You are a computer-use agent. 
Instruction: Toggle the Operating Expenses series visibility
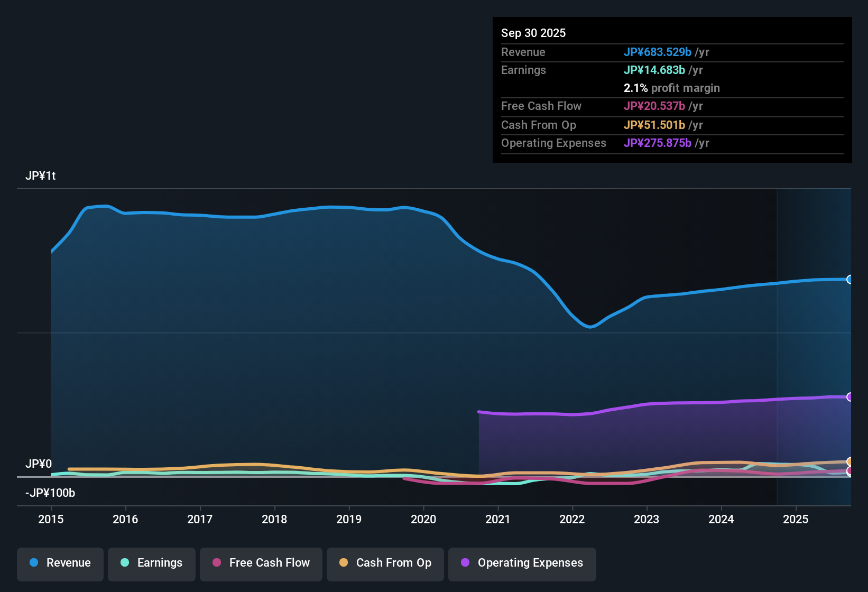[x=522, y=563]
